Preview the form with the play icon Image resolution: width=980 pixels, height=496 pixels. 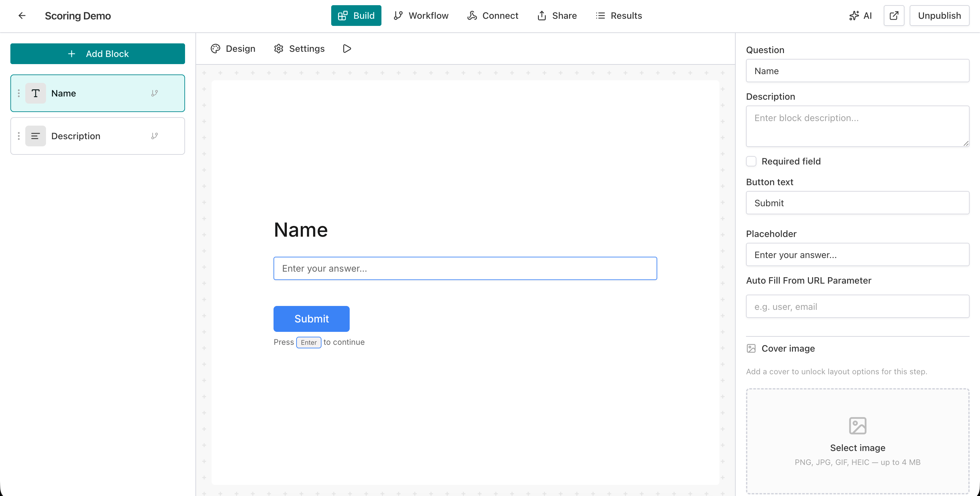click(346, 49)
